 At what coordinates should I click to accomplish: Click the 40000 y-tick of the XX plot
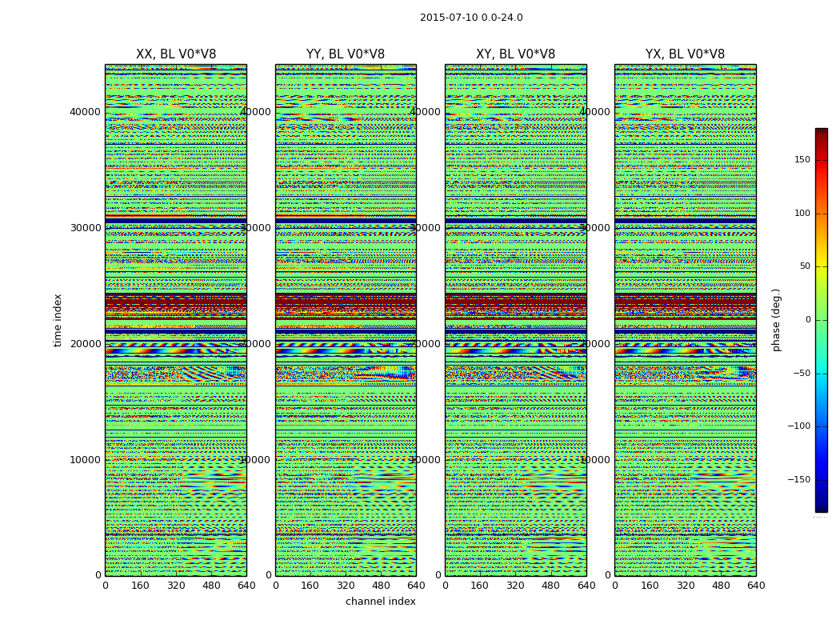tap(85, 112)
